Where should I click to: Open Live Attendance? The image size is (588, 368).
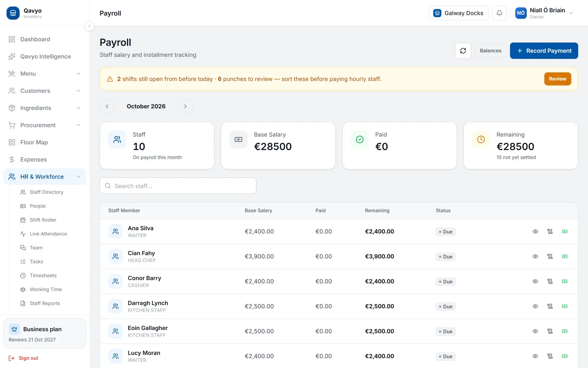click(x=51, y=234)
